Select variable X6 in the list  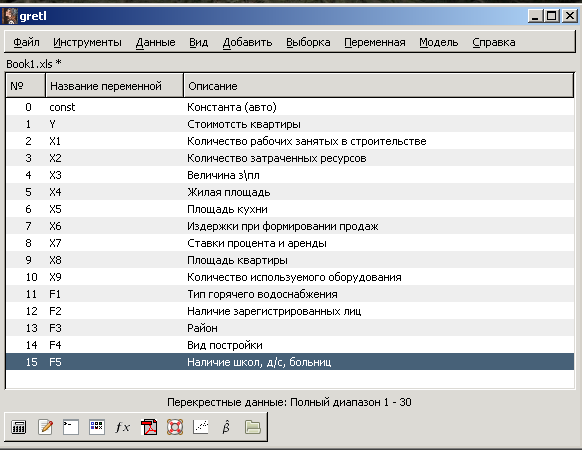pyautogui.click(x=290, y=226)
